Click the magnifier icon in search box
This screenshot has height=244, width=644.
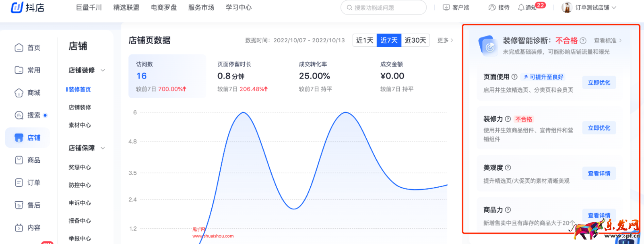pos(349,8)
